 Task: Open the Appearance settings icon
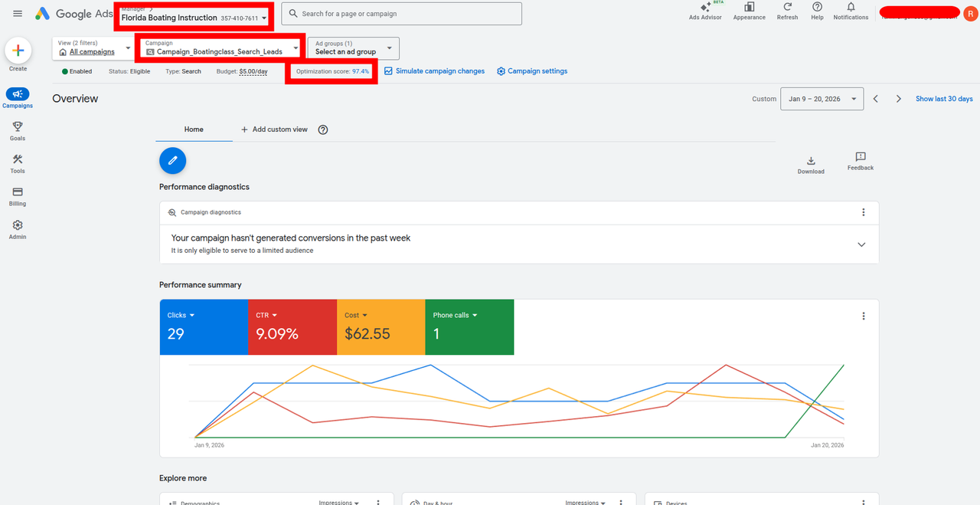[750, 11]
